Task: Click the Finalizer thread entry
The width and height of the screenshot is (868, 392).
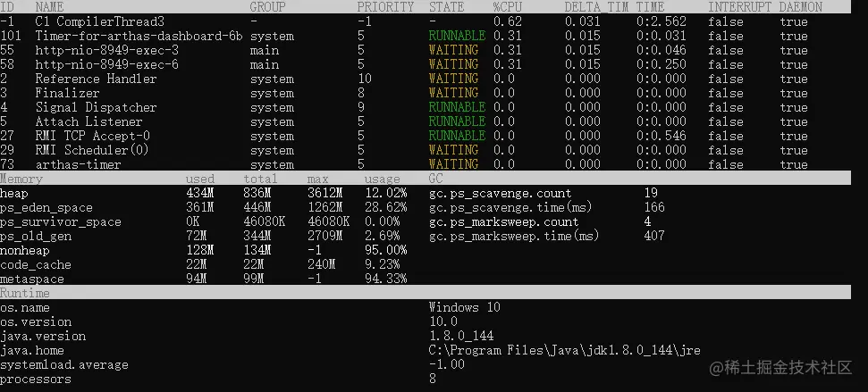Action: [x=68, y=93]
